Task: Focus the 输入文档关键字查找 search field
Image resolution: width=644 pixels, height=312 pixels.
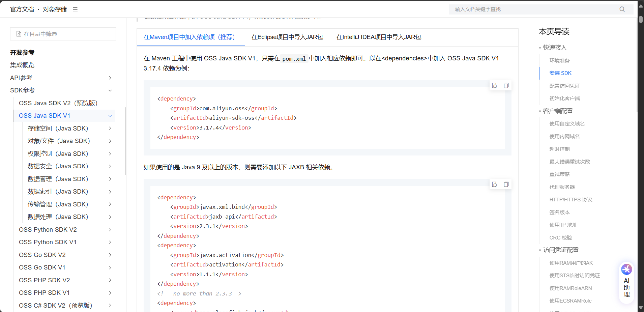Action: click(541, 9)
